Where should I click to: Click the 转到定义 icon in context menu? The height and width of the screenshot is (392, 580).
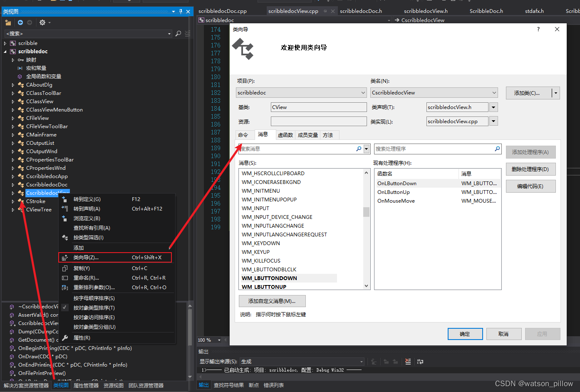point(65,199)
